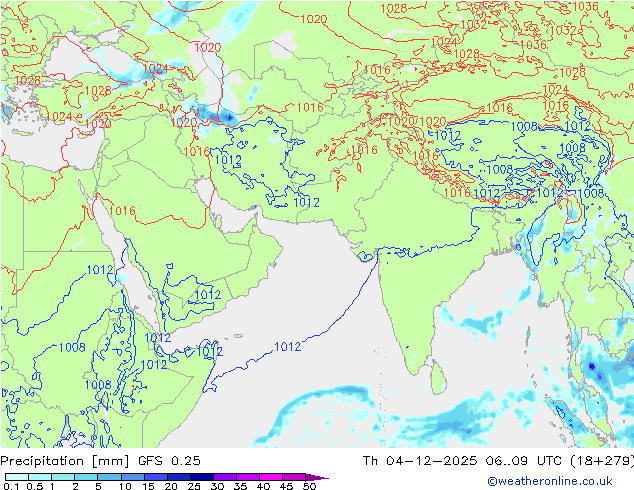Click the heavy precipitation core near the Caspian Sea
This screenshot has height=490, width=634.
(x=229, y=117)
